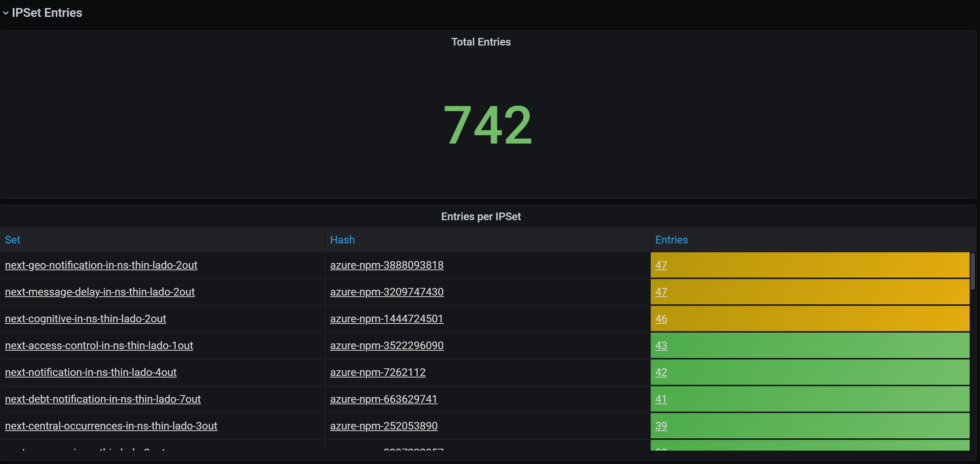Viewport: 980px width, 464px height.
Task: Click next-notification-in-ns-thin-lado-4out set link
Action: click(91, 373)
